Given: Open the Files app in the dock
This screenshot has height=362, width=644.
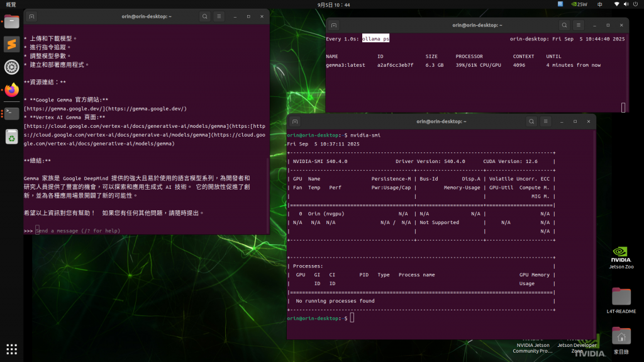Looking at the screenshot, I should pos(11,21).
